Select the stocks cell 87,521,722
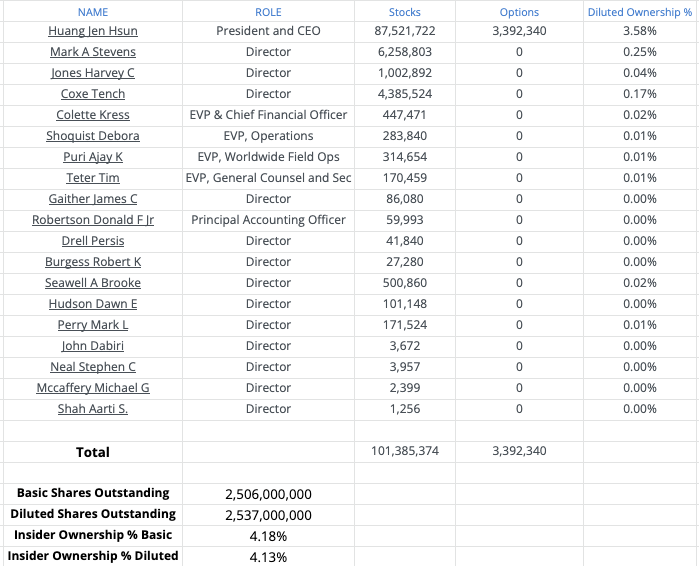 pos(405,31)
